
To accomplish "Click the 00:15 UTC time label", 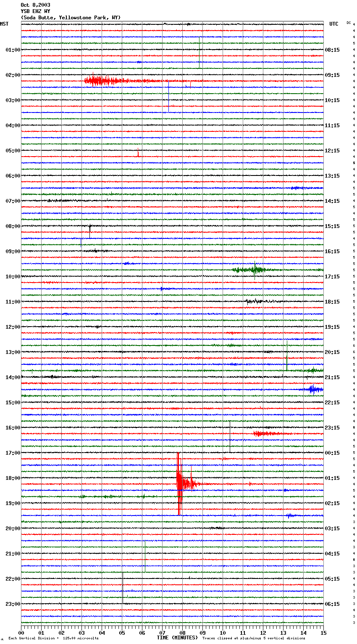I will click(x=332, y=453).
